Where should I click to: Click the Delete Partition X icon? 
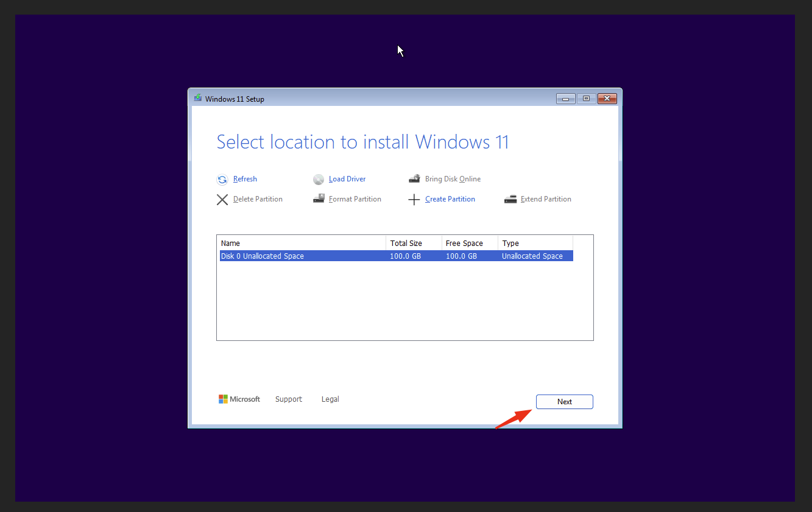(x=222, y=199)
